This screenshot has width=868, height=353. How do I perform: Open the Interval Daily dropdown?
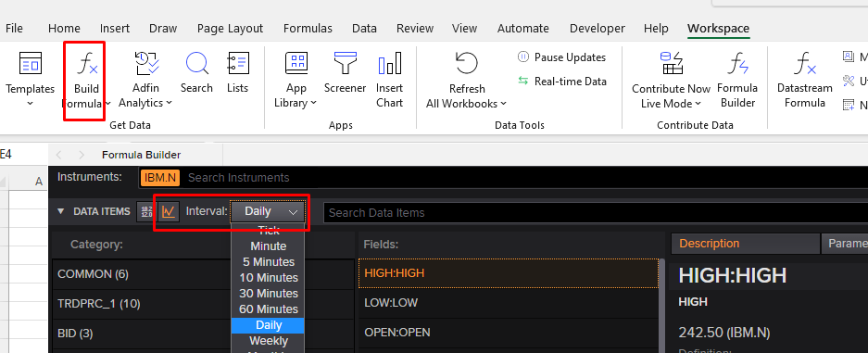pos(268,211)
